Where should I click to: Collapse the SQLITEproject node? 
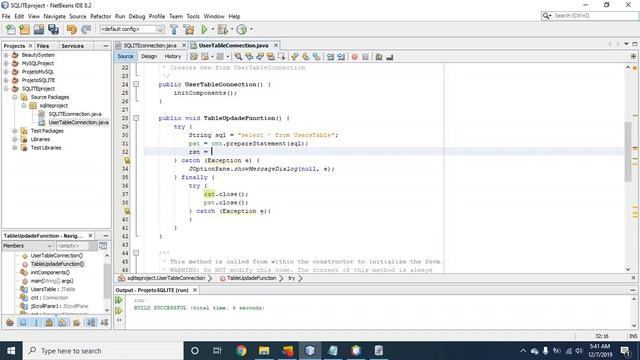(6, 89)
